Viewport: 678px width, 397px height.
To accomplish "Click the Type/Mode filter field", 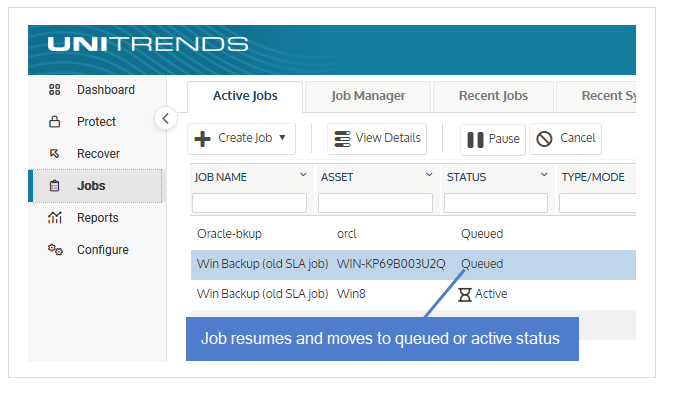I will pos(598,203).
